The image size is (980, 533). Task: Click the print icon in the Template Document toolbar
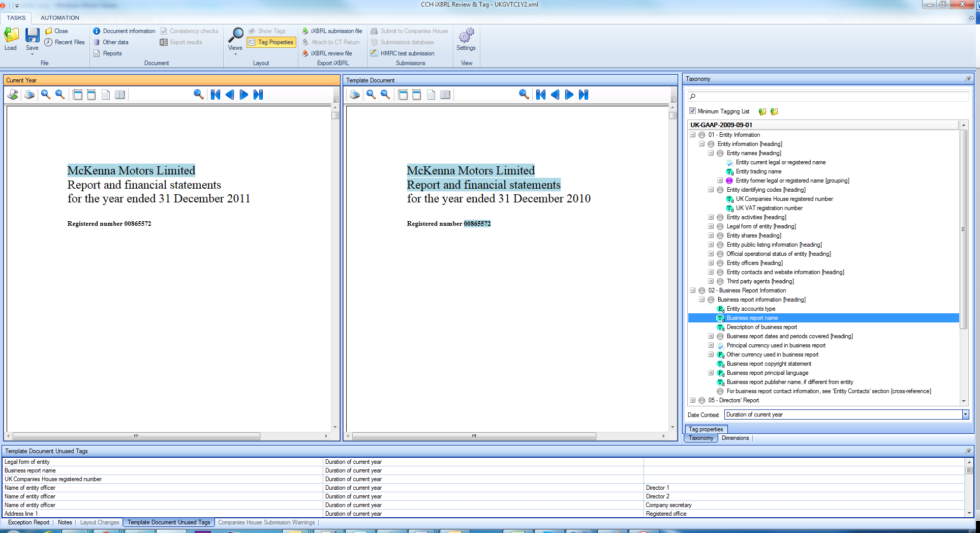click(355, 95)
